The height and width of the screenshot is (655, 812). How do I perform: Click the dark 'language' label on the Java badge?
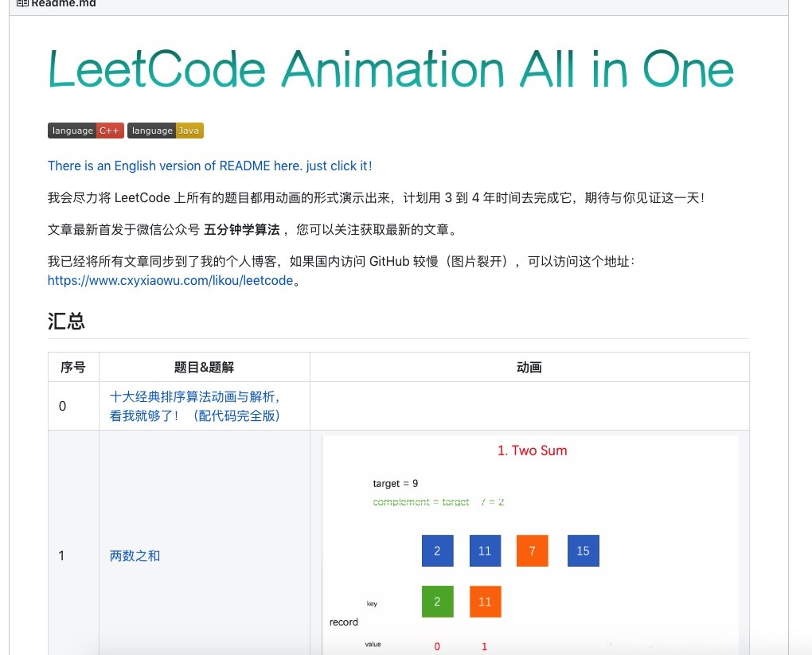click(x=151, y=131)
